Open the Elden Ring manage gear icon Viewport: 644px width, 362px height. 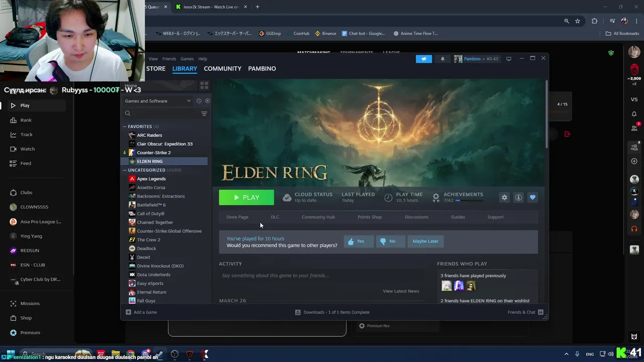pyautogui.click(x=504, y=198)
